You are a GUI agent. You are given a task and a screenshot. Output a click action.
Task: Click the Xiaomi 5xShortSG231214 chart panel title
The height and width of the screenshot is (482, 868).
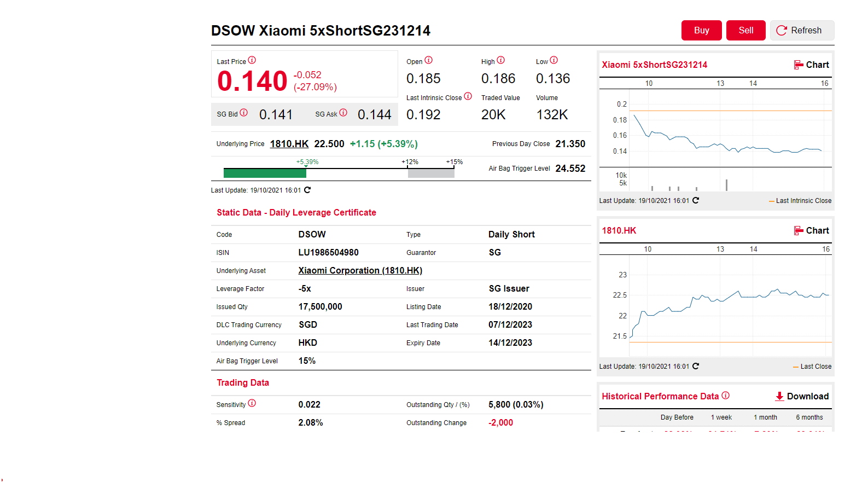[655, 65]
